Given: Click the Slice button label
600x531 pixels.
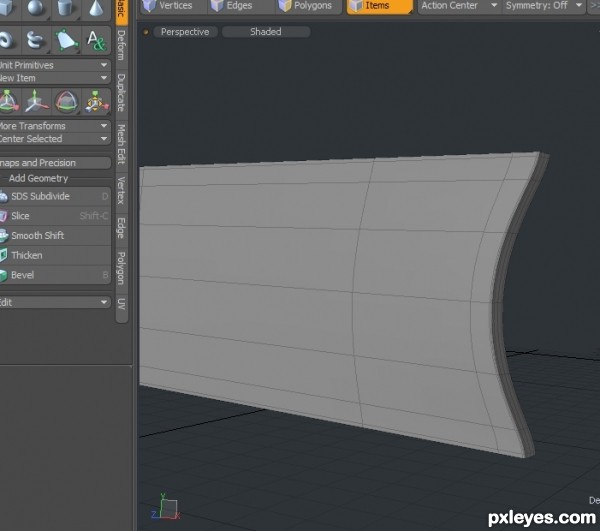Looking at the screenshot, I should point(20,216).
